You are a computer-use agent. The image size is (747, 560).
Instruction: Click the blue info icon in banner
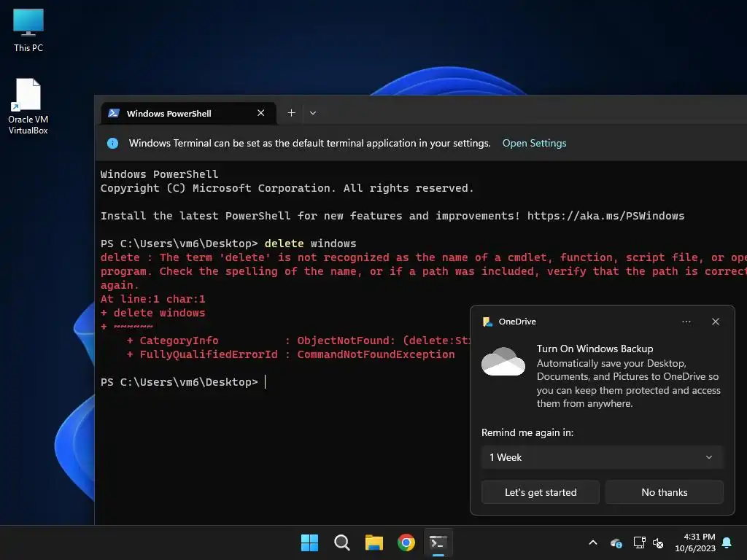112,144
